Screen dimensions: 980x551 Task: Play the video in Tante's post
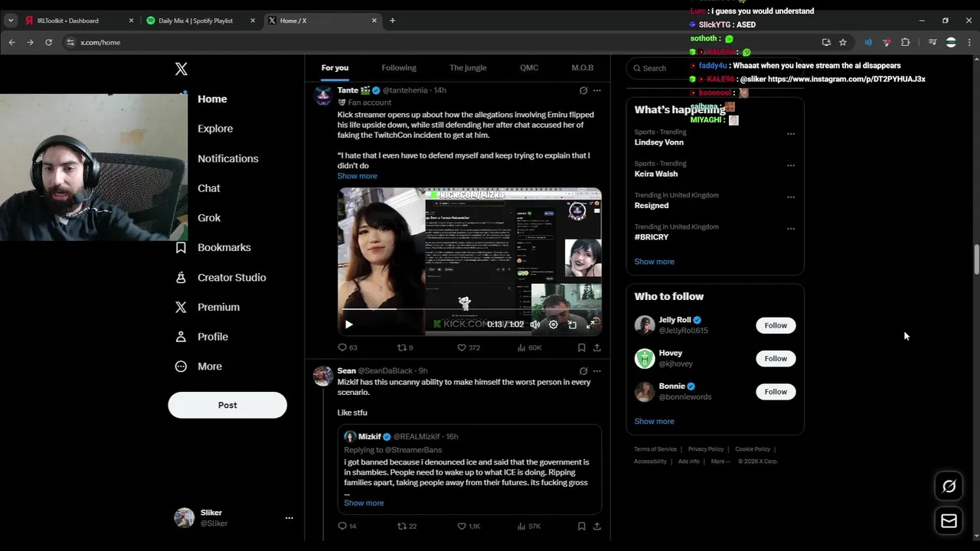349,324
